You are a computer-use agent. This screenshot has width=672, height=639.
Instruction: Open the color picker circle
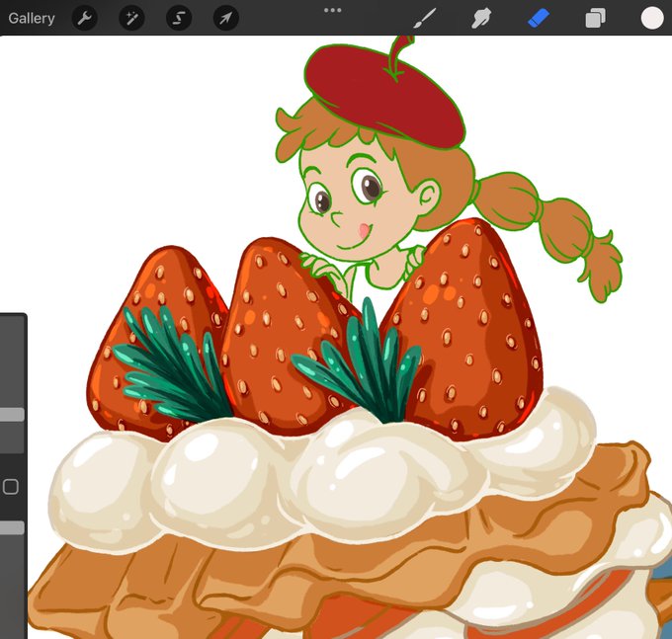pyautogui.click(x=652, y=19)
